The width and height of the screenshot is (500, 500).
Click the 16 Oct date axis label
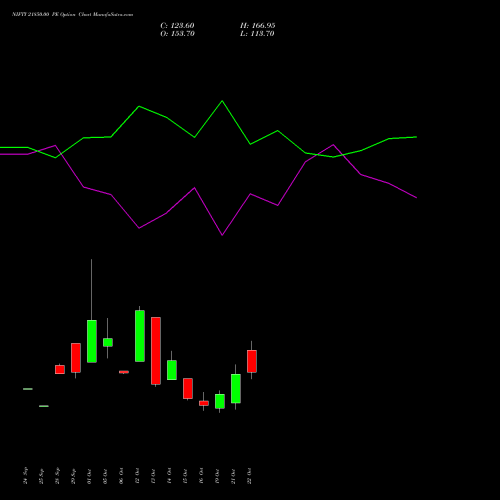point(202,476)
